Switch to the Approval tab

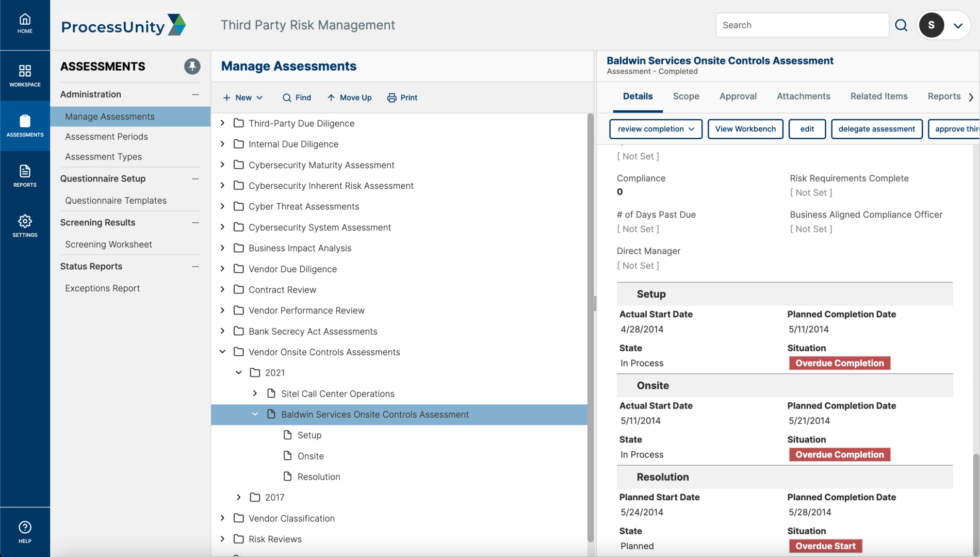coord(738,96)
